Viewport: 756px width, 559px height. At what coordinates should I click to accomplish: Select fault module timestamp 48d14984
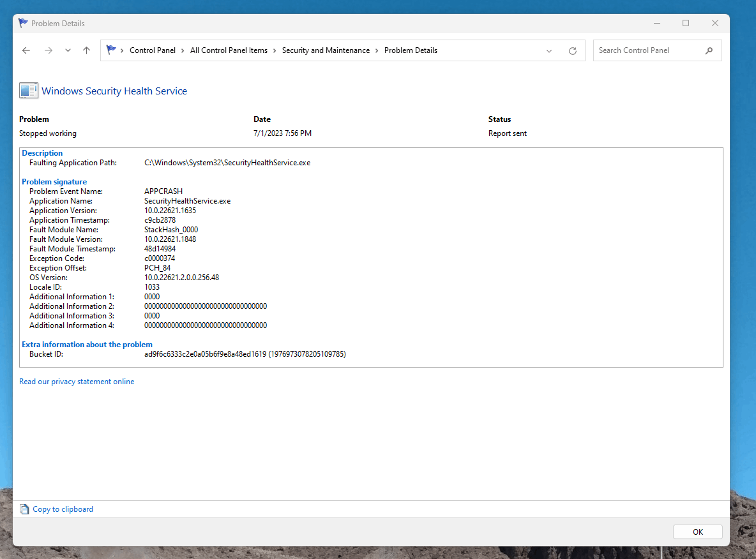click(x=160, y=249)
